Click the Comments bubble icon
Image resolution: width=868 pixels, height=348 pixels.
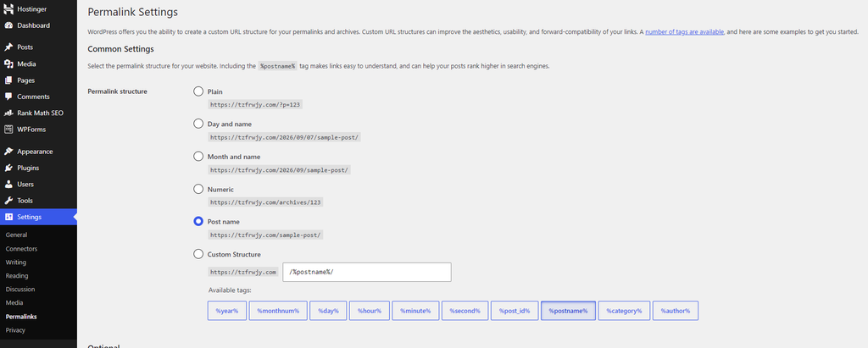pyautogui.click(x=8, y=97)
